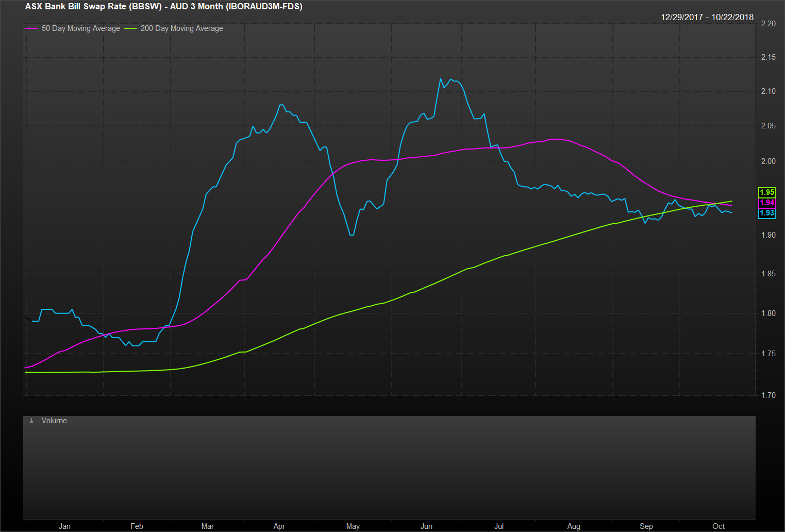Viewport: 785px width, 532px height.
Task: Click the magenta 50 Day legend line
Action: pyautogui.click(x=31, y=28)
